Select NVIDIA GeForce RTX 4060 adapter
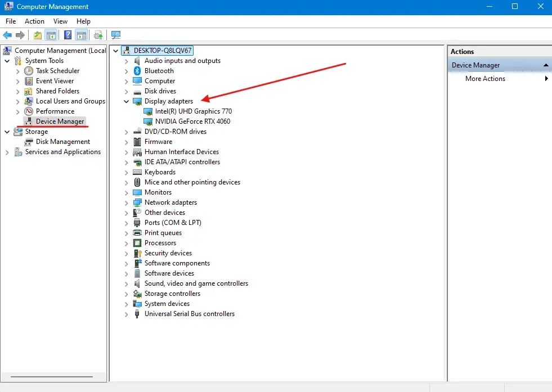Viewport: 552px width, 392px height. [192, 121]
